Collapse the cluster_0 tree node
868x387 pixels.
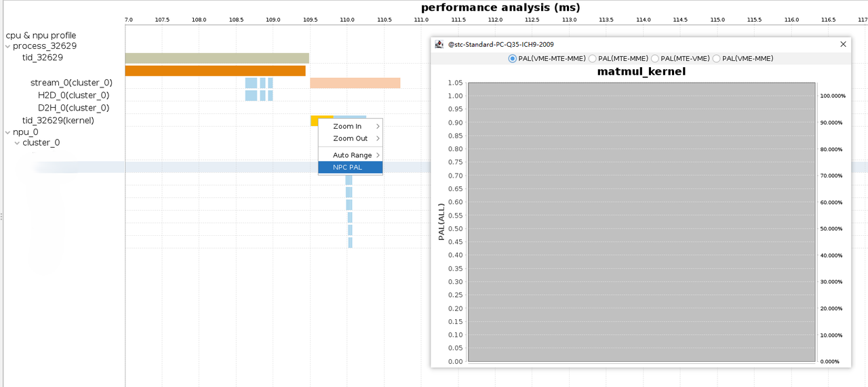pyautogui.click(x=17, y=143)
